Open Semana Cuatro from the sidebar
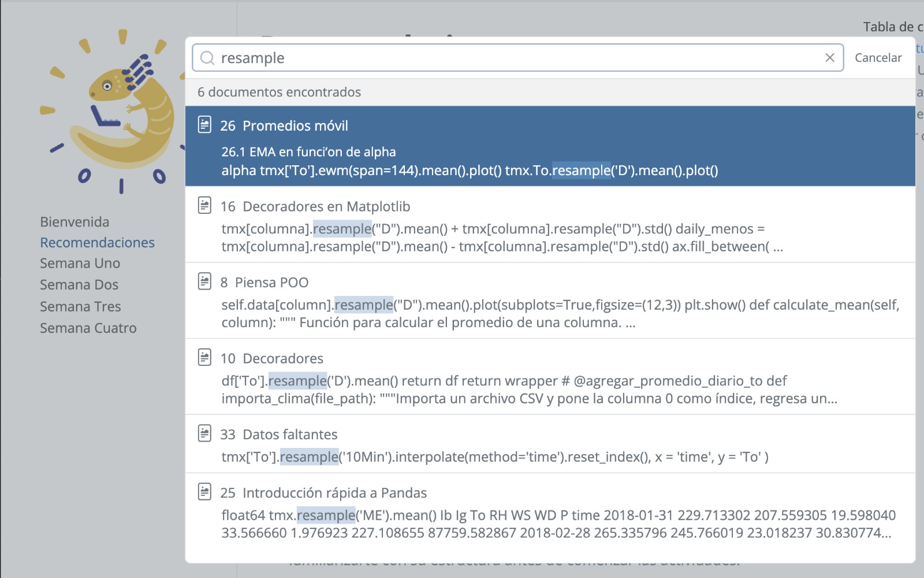The image size is (924, 578). pyautogui.click(x=88, y=328)
